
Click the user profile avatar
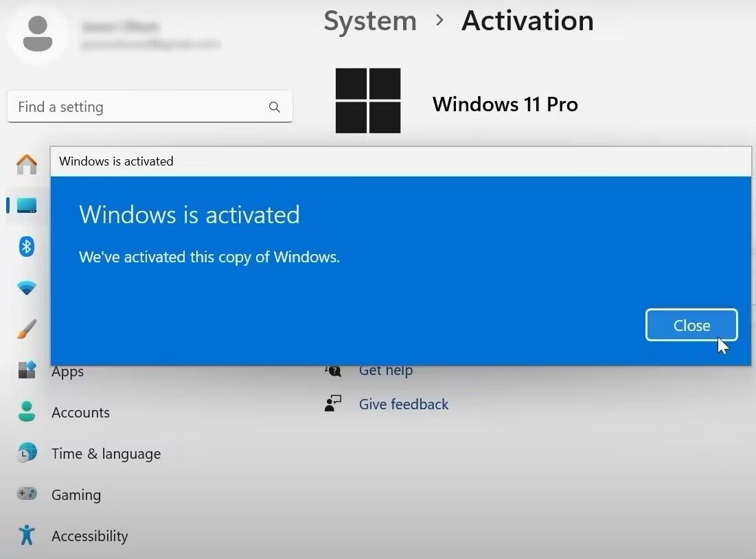click(37, 35)
